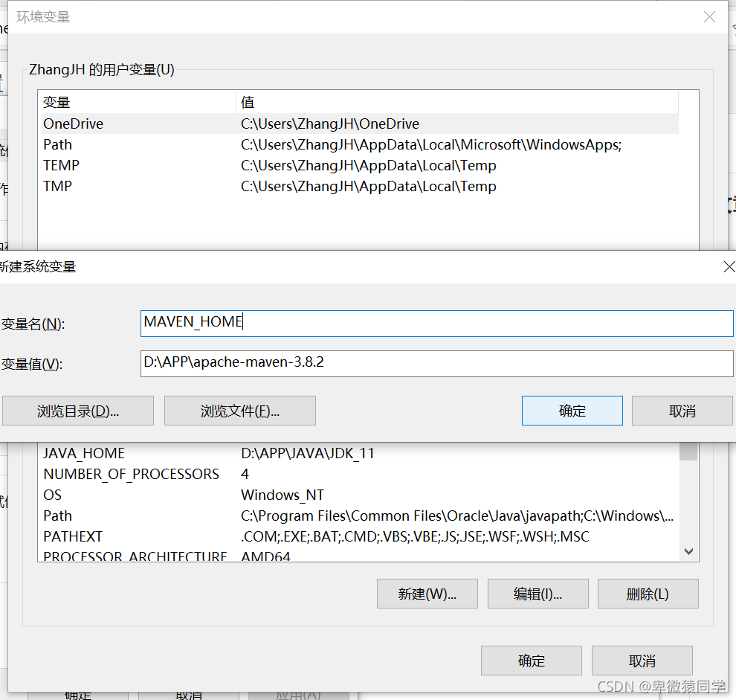Cancel the 新建系统变量 dialog with 取消

coord(682,411)
